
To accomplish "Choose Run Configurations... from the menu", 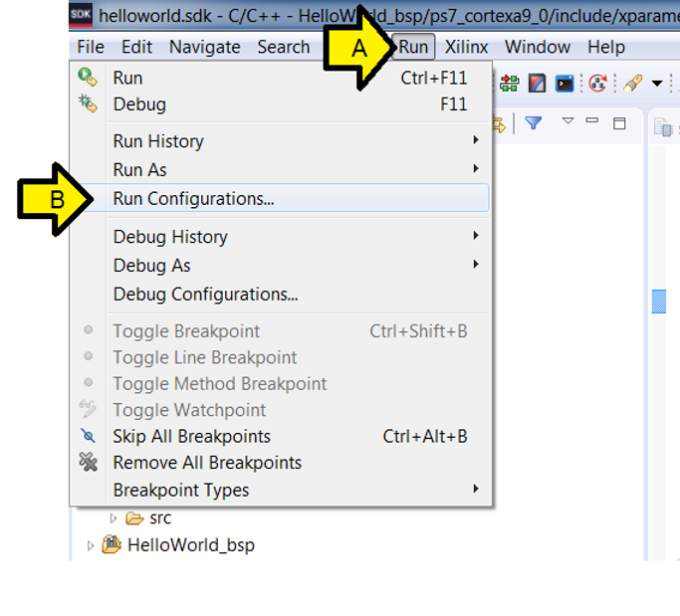I will point(193,198).
